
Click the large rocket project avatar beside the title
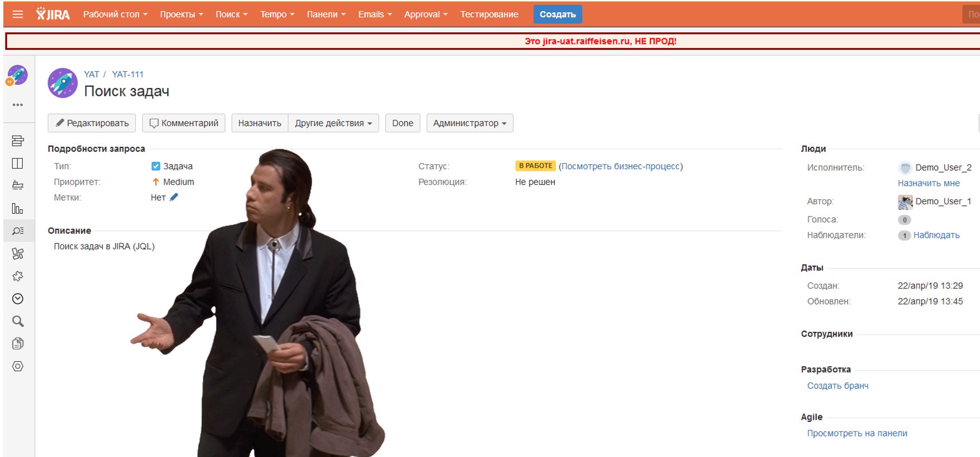(62, 83)
